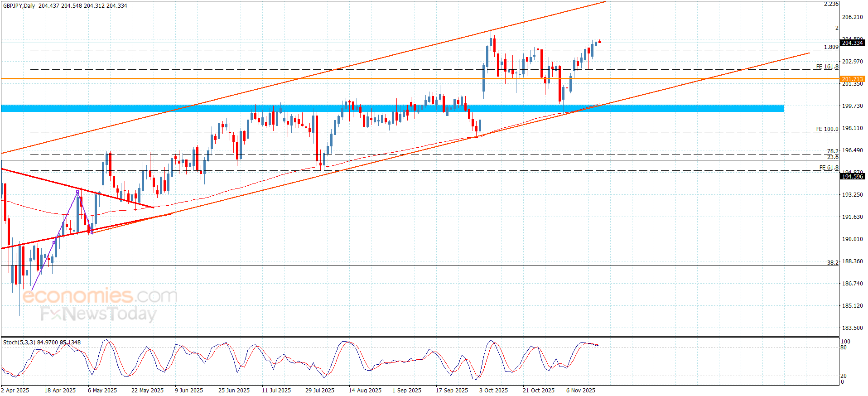Click the FE 161.8 Fibonacci label
The image size is (868, 396).
[827, 67]
